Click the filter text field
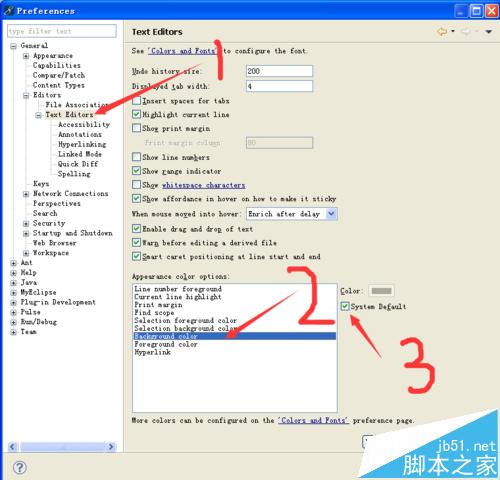 tap(62, 31)
